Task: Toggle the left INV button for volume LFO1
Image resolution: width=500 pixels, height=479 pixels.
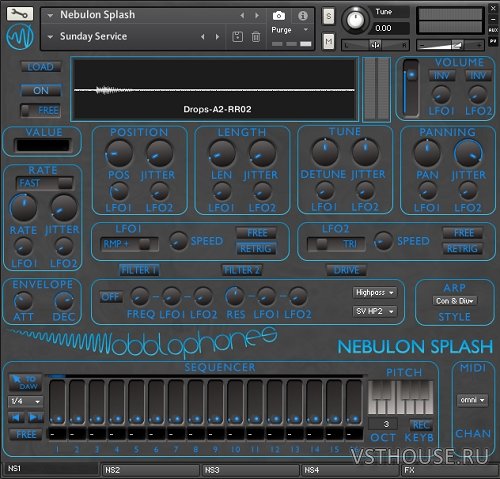Action: (442, 76)
